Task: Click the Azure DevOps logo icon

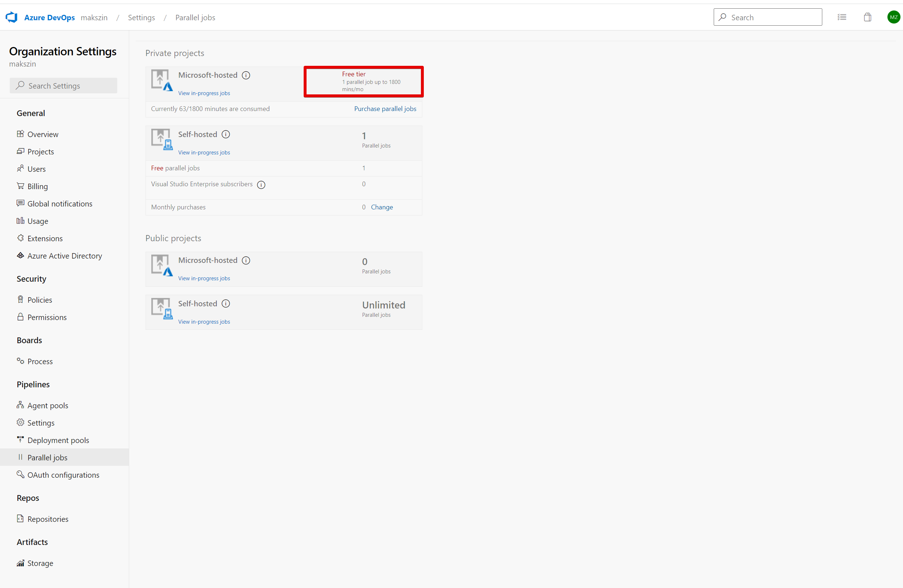Action: [x=11, y=17]
